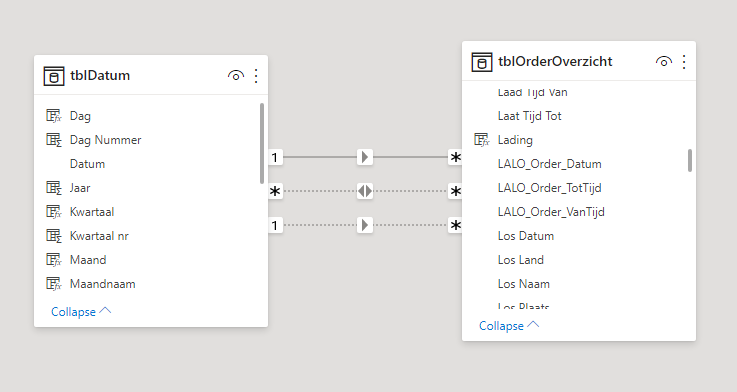
Task: Toggle visibility of tblDatum table
Action: pos(235,76)
